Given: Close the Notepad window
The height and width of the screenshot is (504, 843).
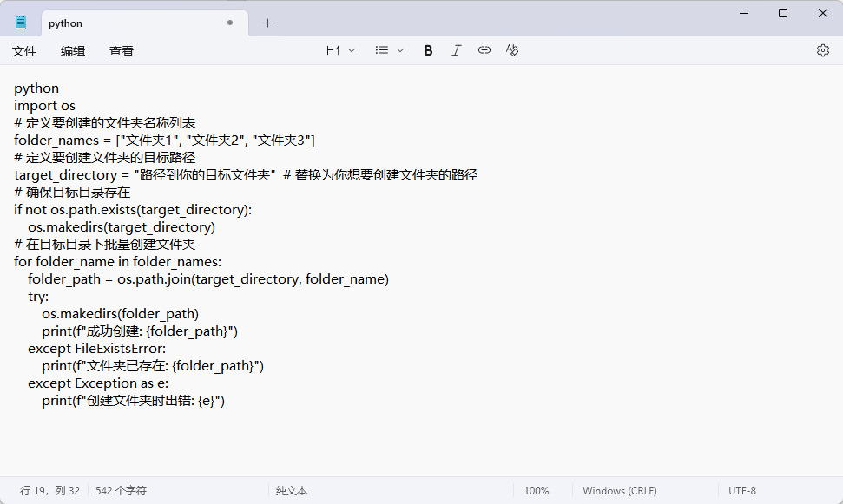Looking at the screenshot, I should [x=822, y=13].
